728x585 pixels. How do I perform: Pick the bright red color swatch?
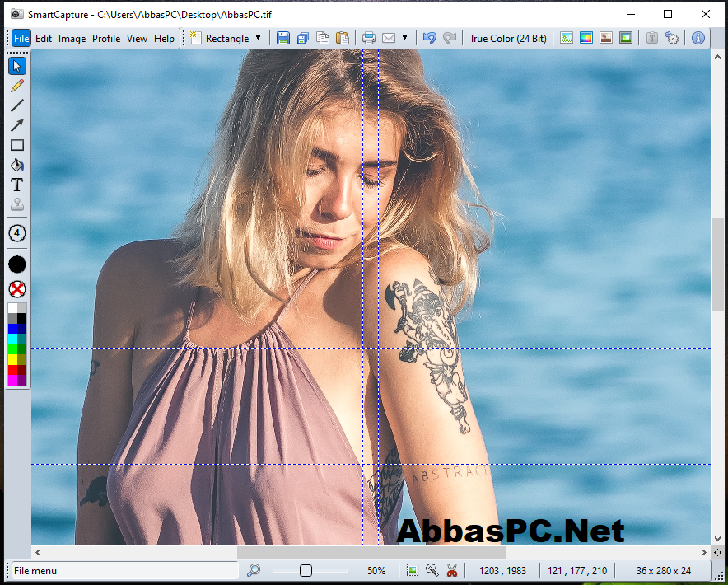point(12,370)
